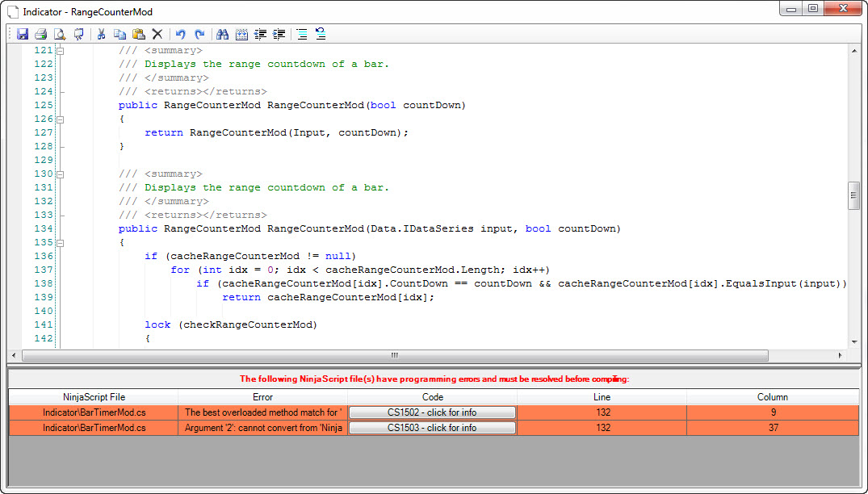Click the window icon in title bar

pyautogui.click(x=13, y=11)
